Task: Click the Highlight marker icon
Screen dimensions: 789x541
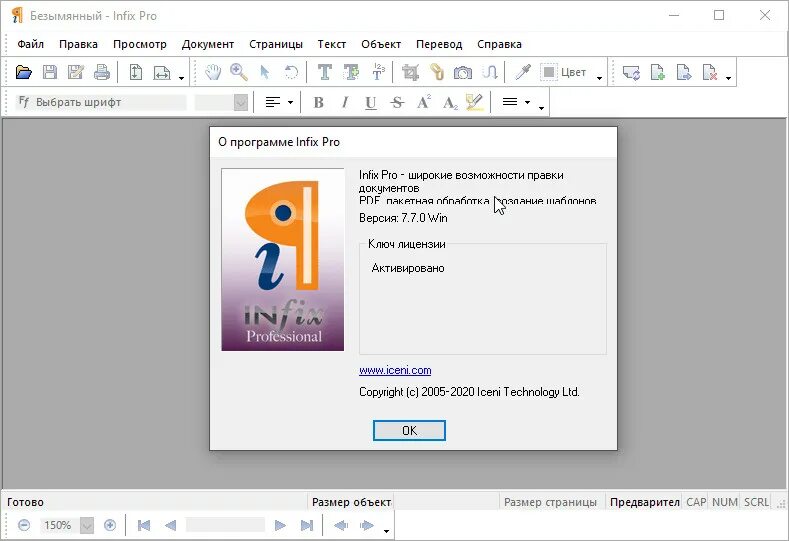Action: point(474,102)
